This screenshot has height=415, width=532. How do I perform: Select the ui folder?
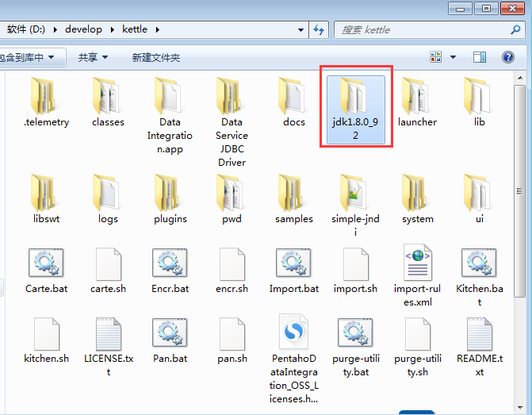(479, 199)
